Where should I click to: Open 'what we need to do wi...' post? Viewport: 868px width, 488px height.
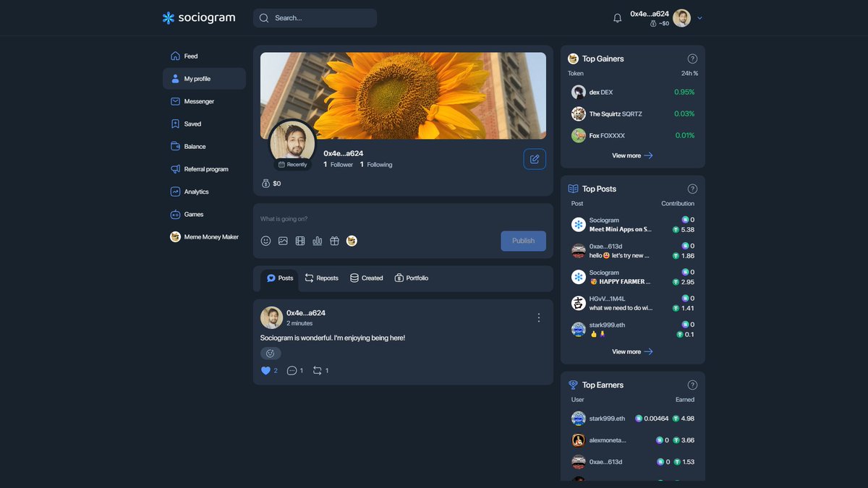[633, 303]
